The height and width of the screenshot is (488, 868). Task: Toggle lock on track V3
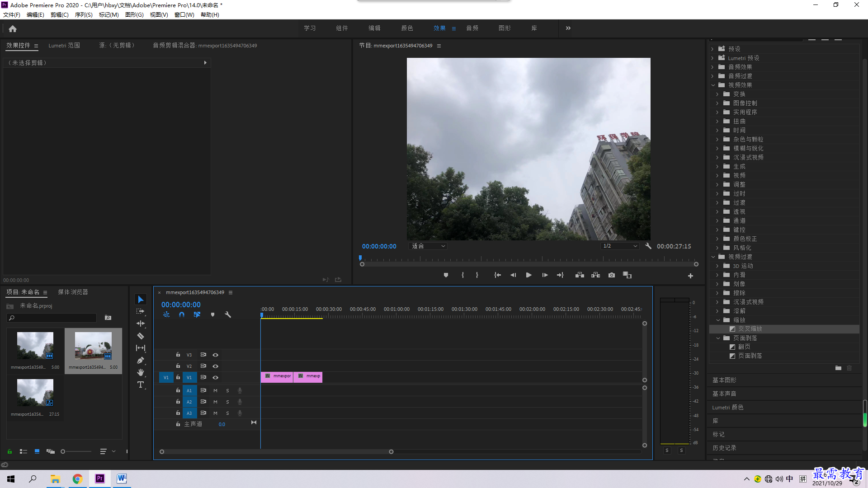(178, 355)
